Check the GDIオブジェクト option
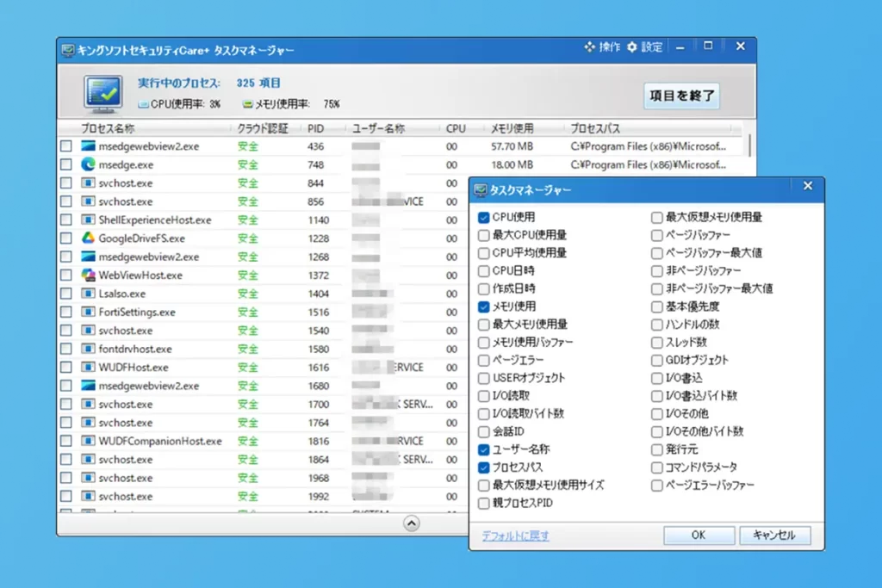Screen dimensions: 882x588 coord(656,360)
